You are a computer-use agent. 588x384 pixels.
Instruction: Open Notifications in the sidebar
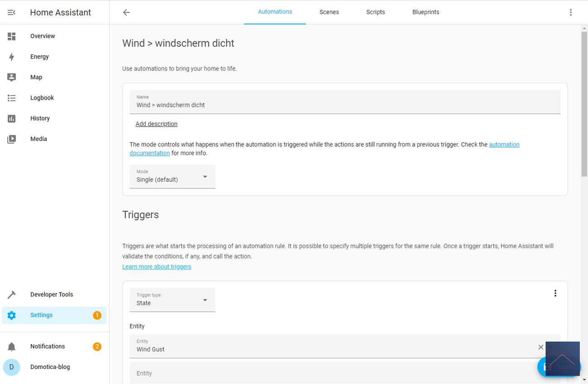(x=47, y=346)
